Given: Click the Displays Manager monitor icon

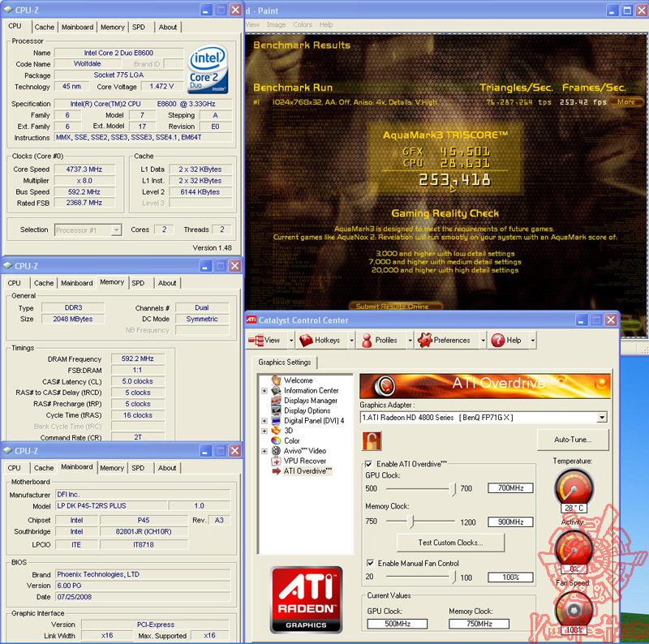Looking at the screenshot, I should coord(276,400).
